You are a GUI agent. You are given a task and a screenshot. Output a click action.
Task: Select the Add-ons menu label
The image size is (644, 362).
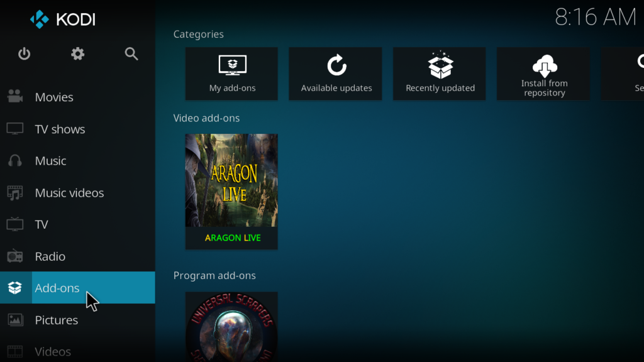click(x=57, y=288)
